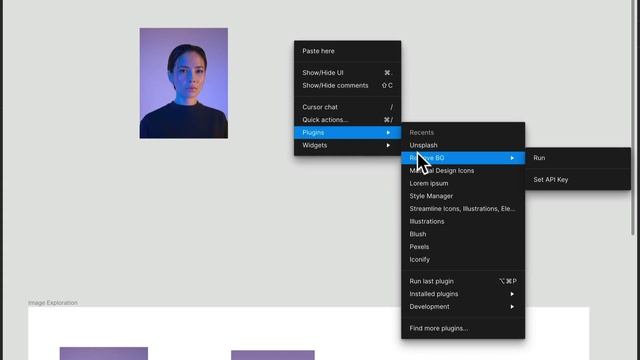Click Find more plugins...
Screen dimensions: 640x360
click(x=463, y=328)
